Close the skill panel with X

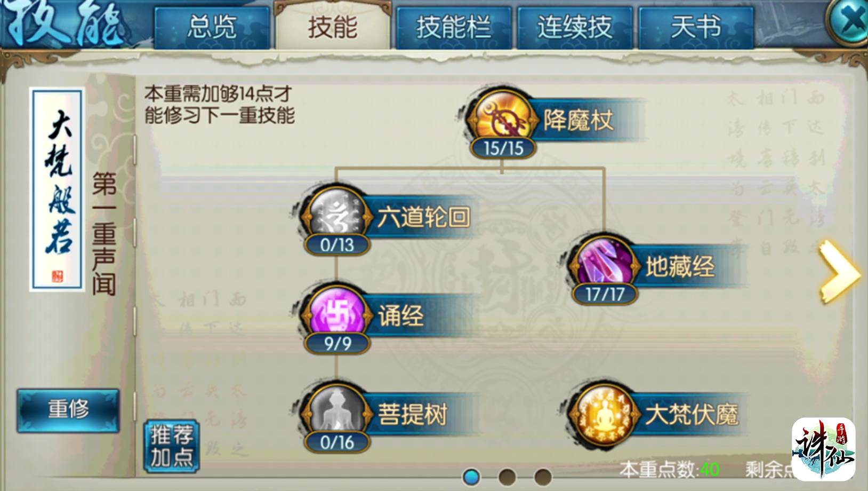pos(849,21)
